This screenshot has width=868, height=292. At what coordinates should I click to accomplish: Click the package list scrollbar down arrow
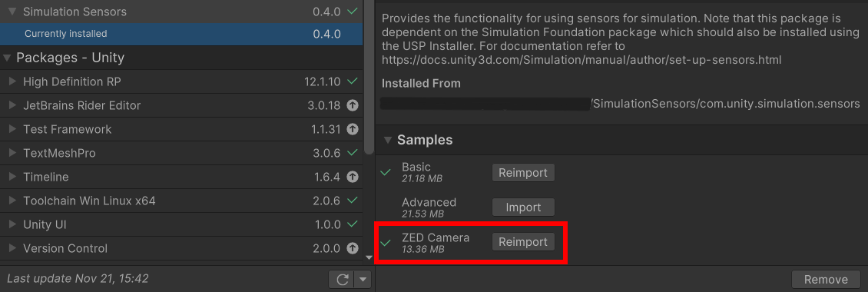pyautogui.click(x=369, y=257)
